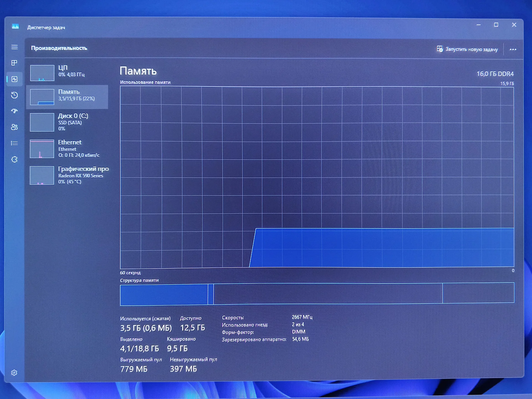This screenshot has width=532, height=399.
Task: Click the memory usage graph area
Action: click(317, 177)
